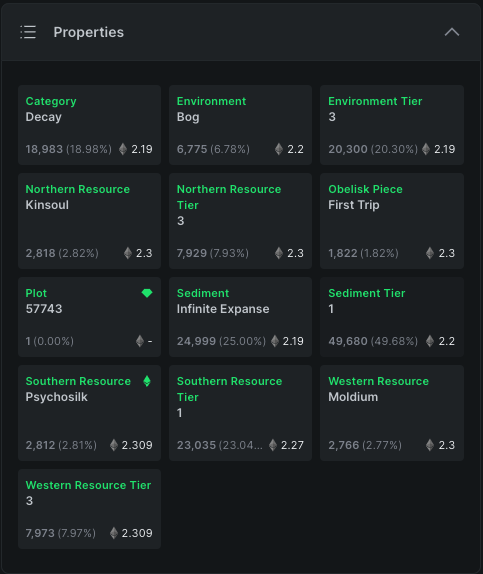Click the green diamond icon on Plot card
The image size is (483, 574).
(x=147, y=293)
